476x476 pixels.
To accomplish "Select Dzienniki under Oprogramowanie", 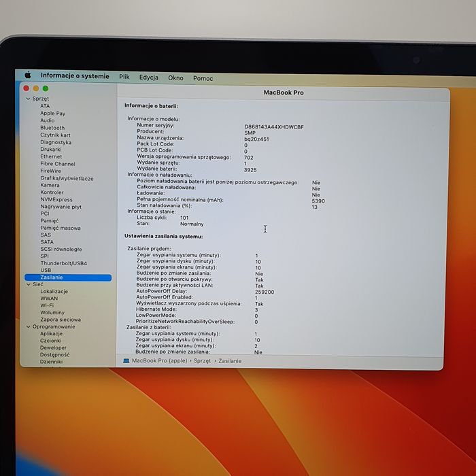I will 51,362.
